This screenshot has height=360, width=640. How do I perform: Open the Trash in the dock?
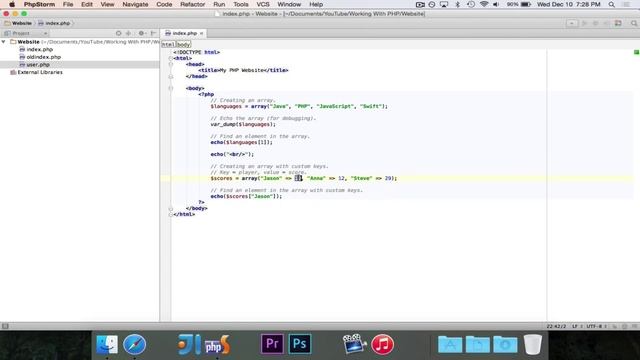coord(533,344)
